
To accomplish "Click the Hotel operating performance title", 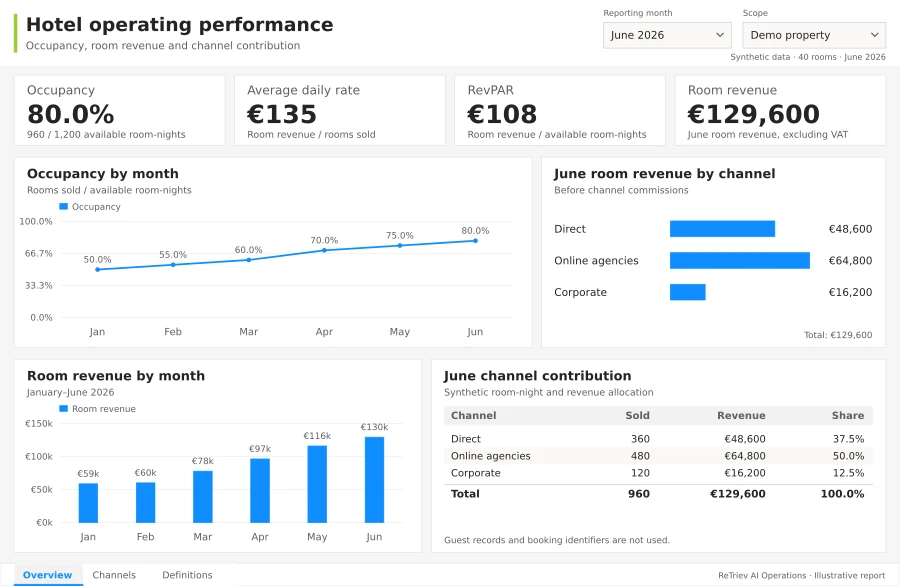I will pos(180,25).
